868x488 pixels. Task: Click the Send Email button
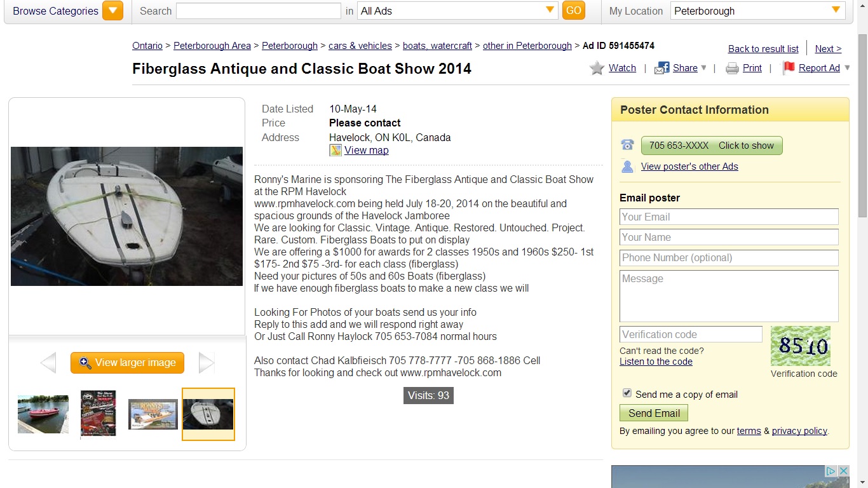point(654,413)
